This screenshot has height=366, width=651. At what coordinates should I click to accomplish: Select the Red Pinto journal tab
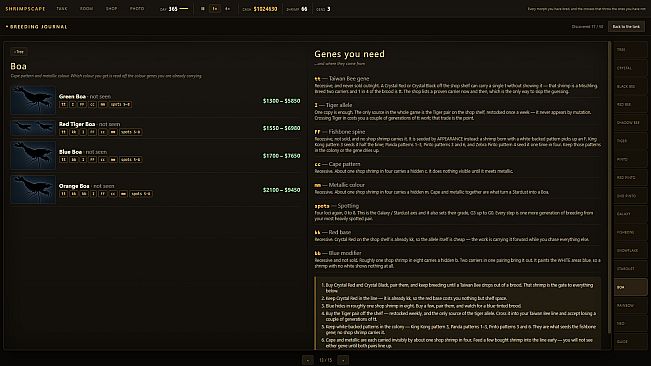click(x=630, y=178)
